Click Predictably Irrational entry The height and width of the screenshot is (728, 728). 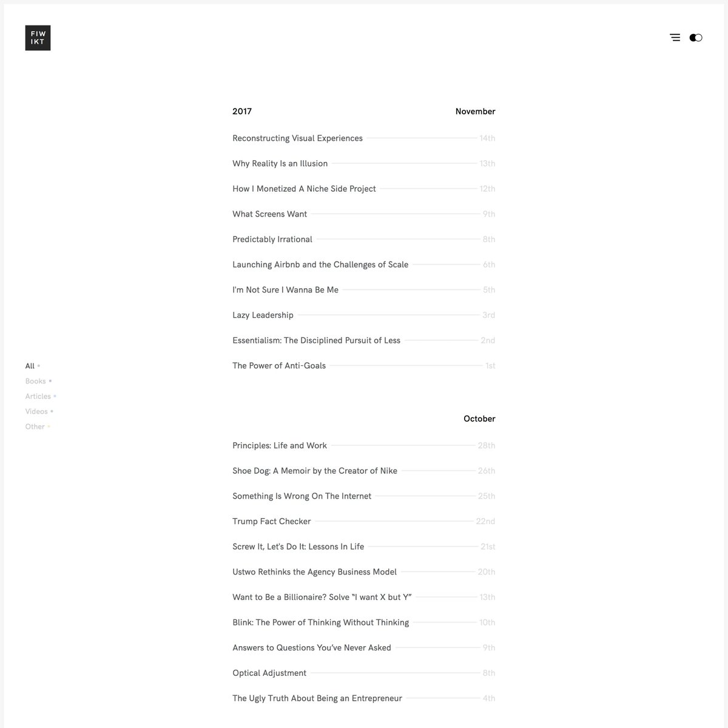(x=272, y=240)
